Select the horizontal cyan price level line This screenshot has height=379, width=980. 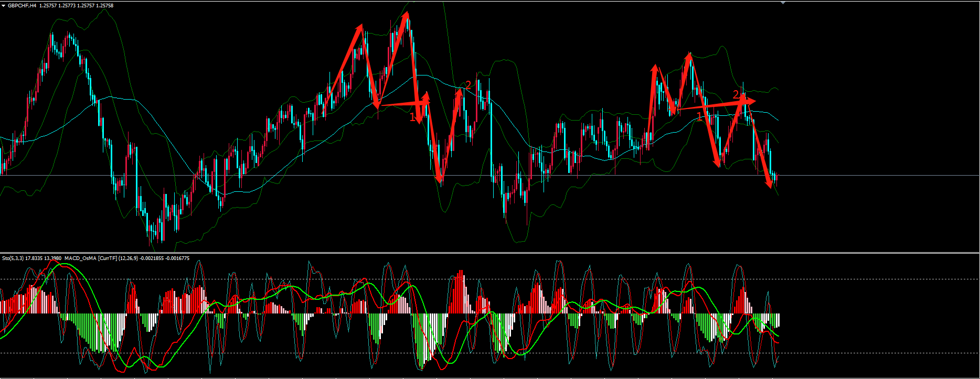tap(866, 175)
